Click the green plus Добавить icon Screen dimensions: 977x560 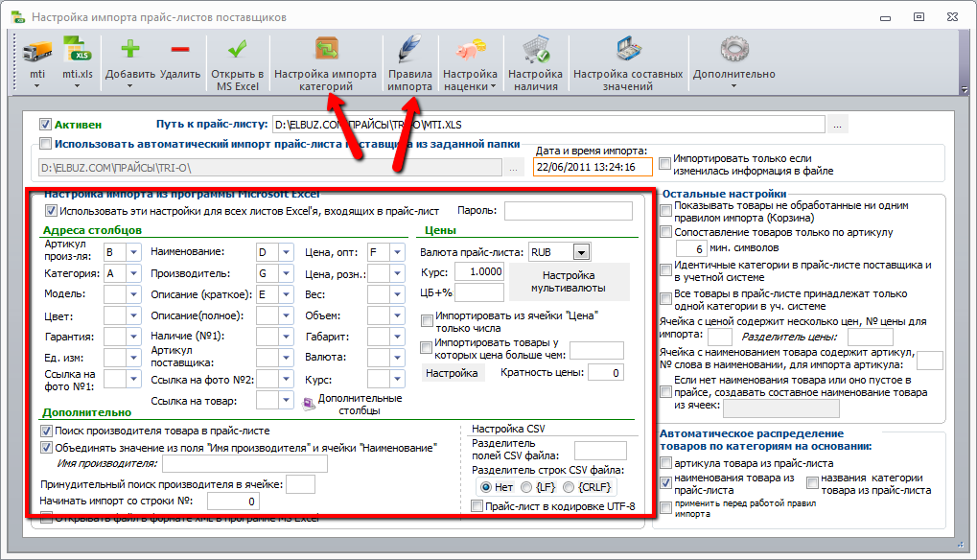[x=130, y=49]
